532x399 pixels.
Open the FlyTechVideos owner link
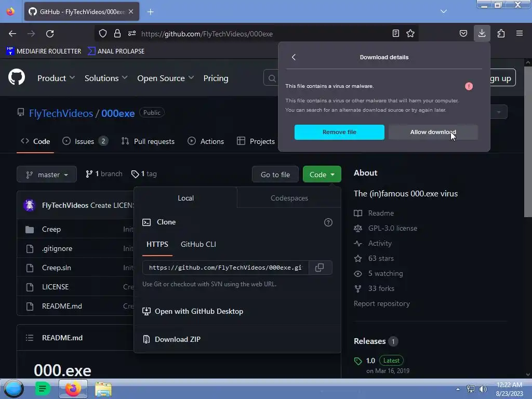61,113
